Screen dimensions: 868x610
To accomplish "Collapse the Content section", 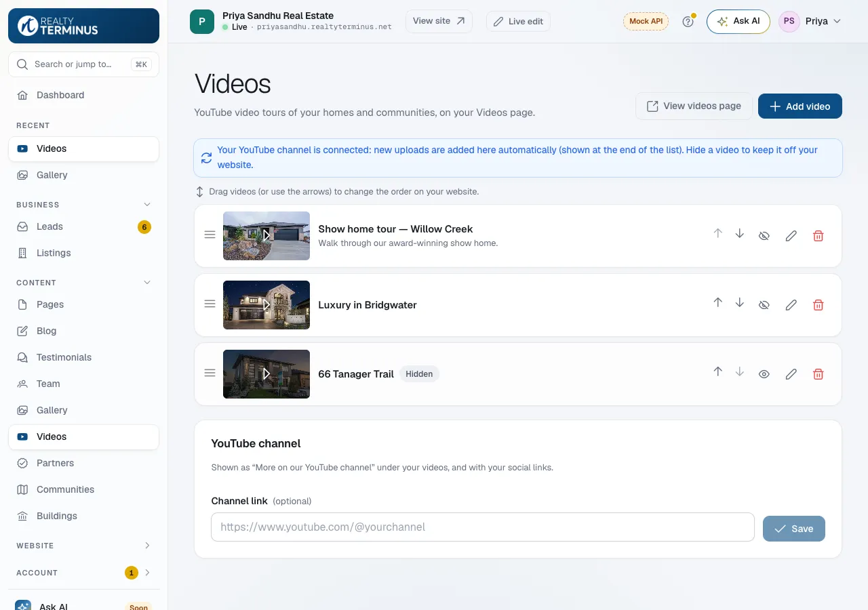I will [147, 283].
